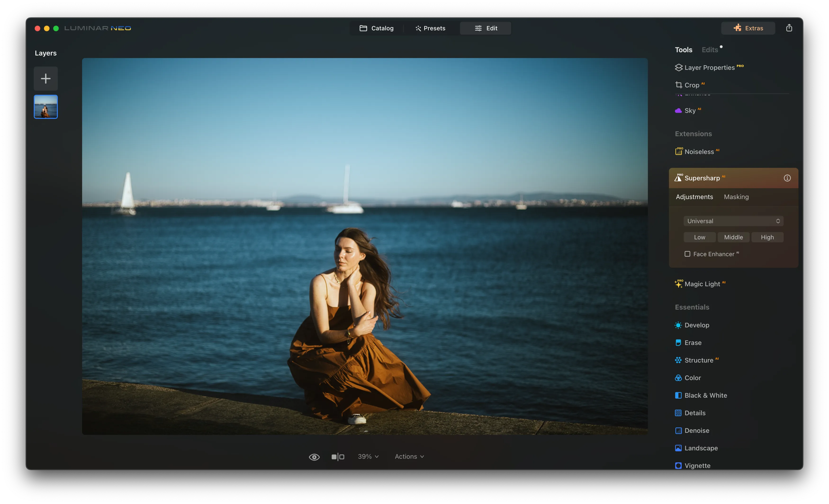Expand the Actions menu
Viewport: 829px width, 504px height.
[409, 457]
